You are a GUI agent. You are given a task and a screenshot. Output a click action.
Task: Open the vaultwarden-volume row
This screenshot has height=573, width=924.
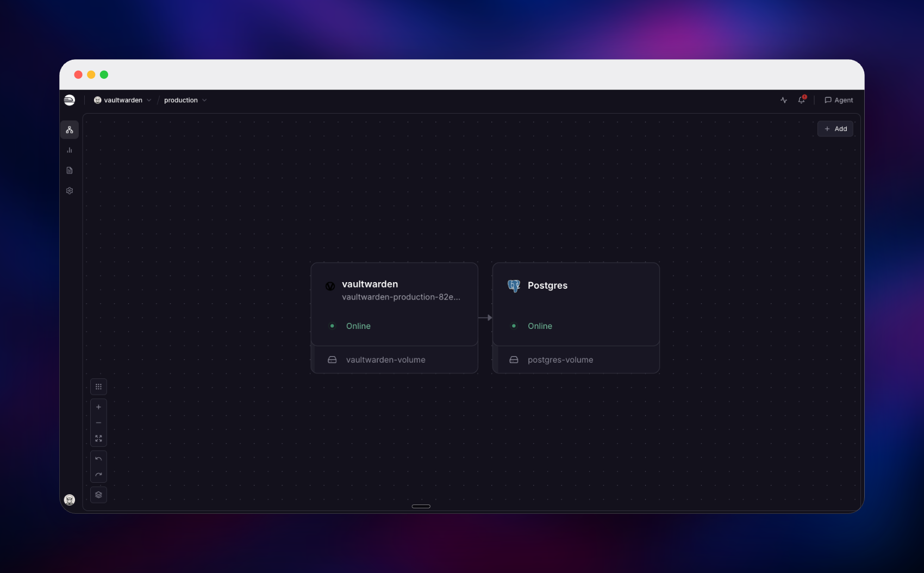(395, 360)
